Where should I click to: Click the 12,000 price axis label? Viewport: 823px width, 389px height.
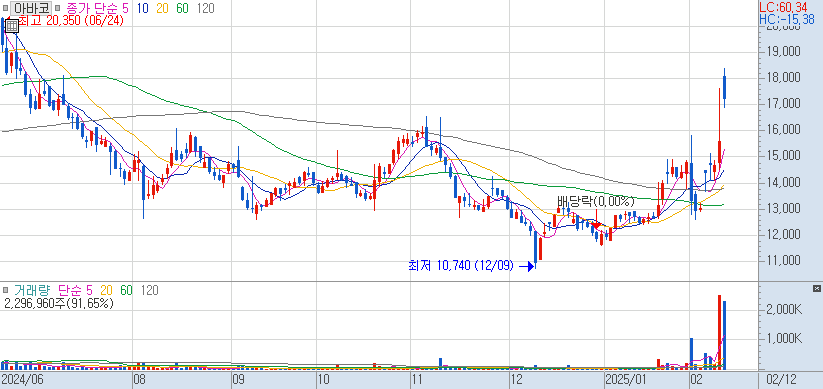(783, 235)
